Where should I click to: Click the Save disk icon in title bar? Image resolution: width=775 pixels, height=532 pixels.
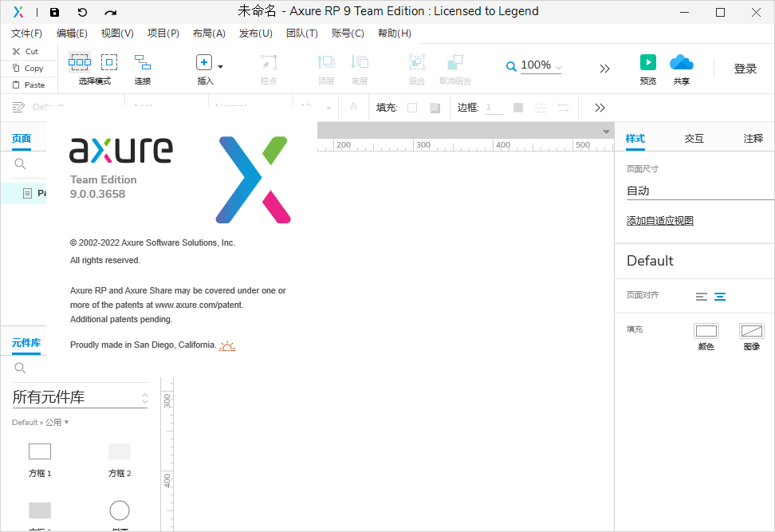click(54, 12)
